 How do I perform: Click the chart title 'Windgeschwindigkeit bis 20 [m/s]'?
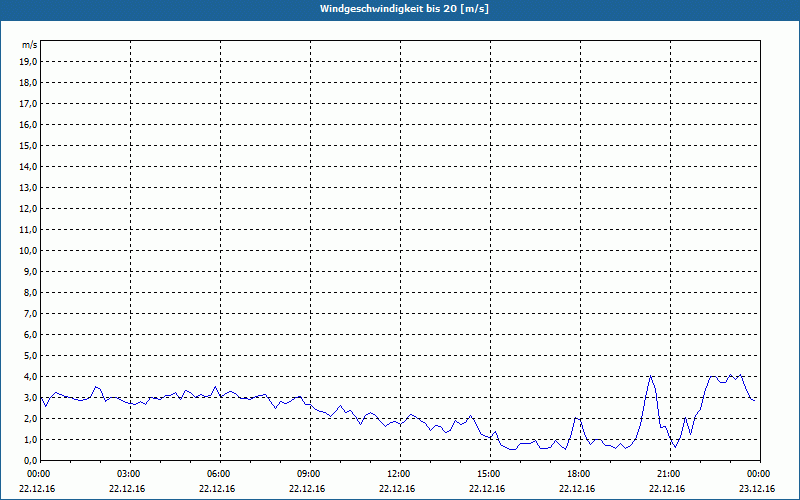(404, 9)
